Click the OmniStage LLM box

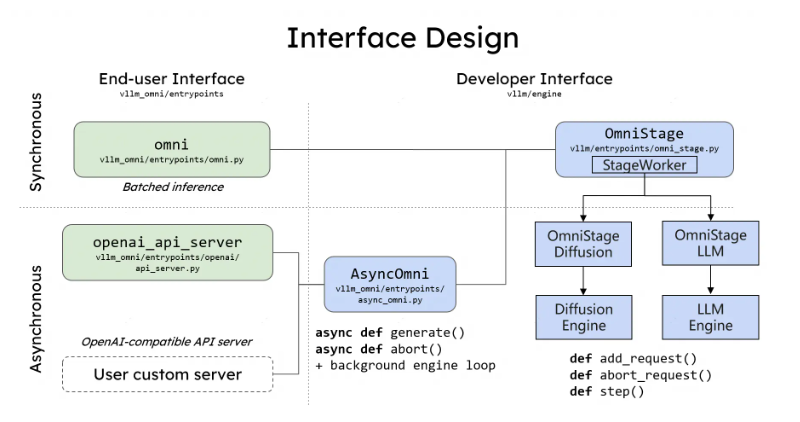click(x=711, y=242)
